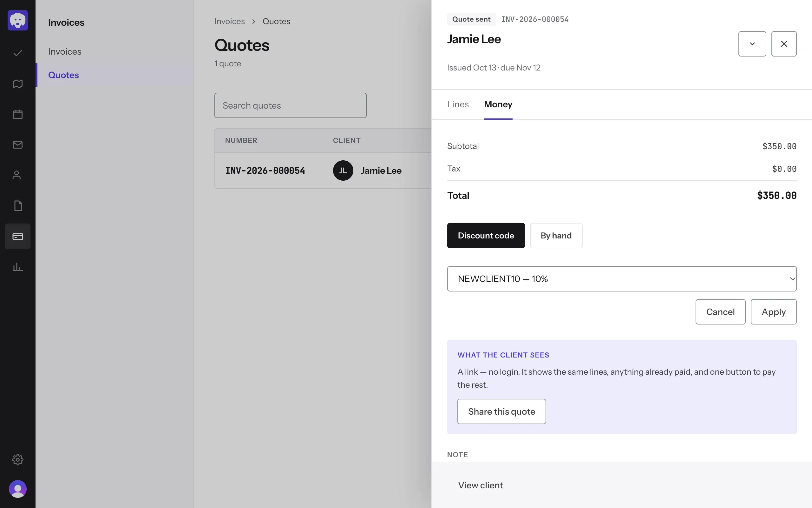Open the mail icon in sidebar
Viewport: 812px width, 508px height.
point(18,145)
